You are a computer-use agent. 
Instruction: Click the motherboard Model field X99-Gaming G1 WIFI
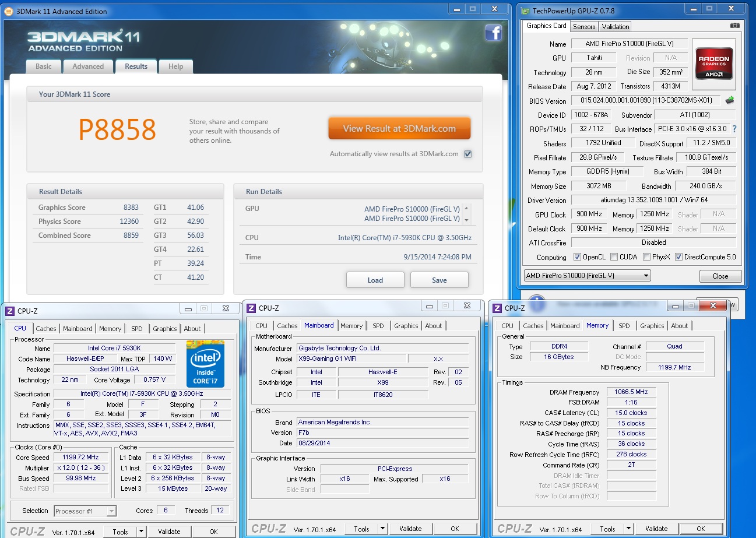pyautogui.click(x=351, y=358)
